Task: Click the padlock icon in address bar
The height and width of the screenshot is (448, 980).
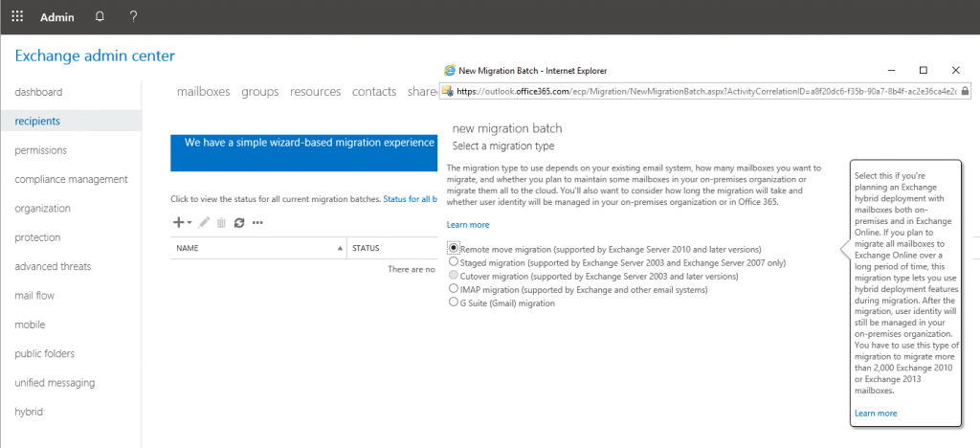Action: pos(965,91)
